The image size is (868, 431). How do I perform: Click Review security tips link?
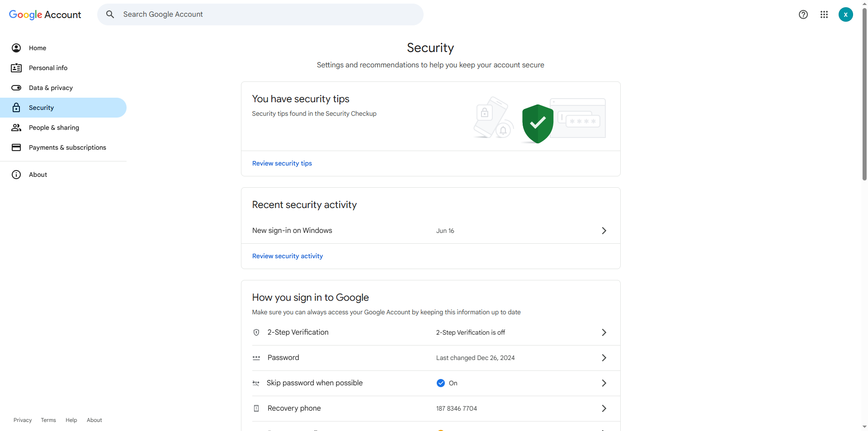click(x=282, y=163)
